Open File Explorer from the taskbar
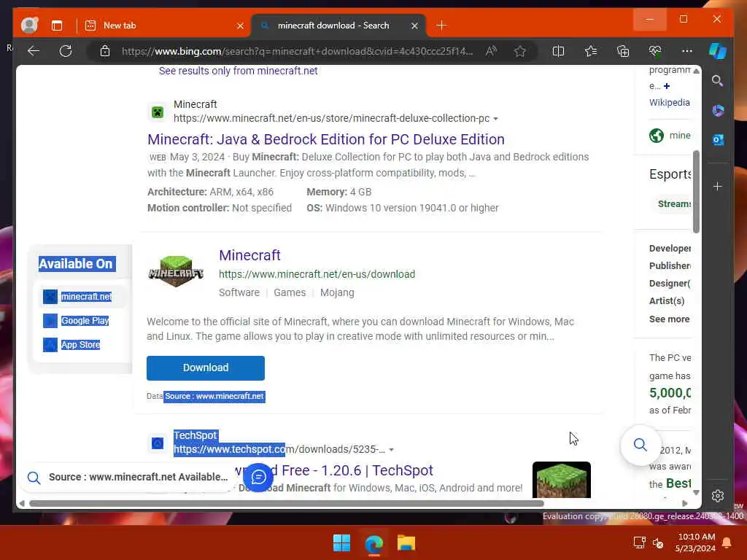 (406, 542)
